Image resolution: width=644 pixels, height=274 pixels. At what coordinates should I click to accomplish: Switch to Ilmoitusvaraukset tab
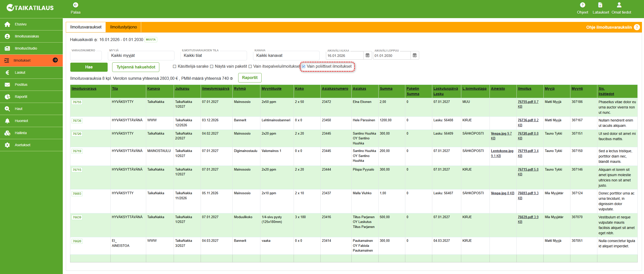pos(86,27)
